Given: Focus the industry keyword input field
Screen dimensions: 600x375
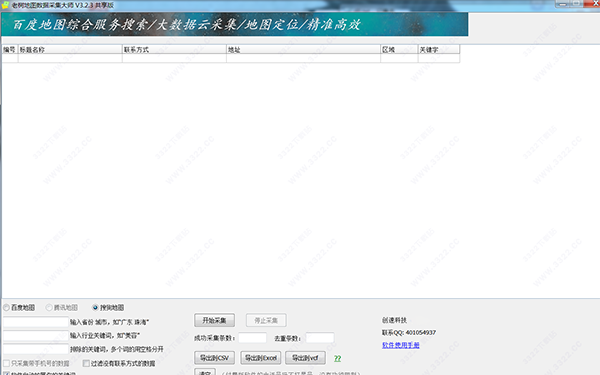Looking at the screenshot, I should pos(36,336).
